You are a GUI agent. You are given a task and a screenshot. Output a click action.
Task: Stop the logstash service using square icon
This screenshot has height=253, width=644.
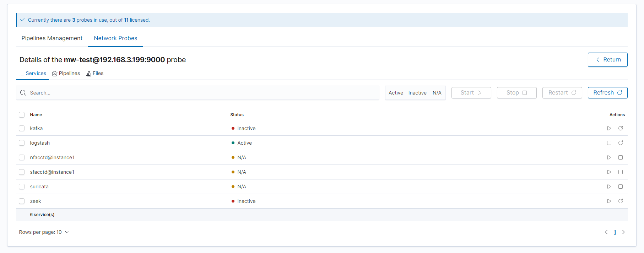609,143
